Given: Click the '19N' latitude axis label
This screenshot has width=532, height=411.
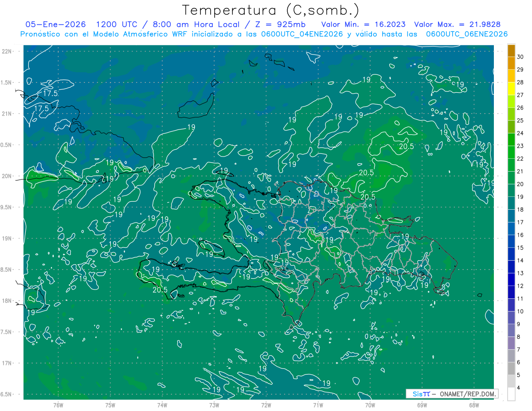Looking at the screenshot, I should pyautogui.click(x=7, y=239).
